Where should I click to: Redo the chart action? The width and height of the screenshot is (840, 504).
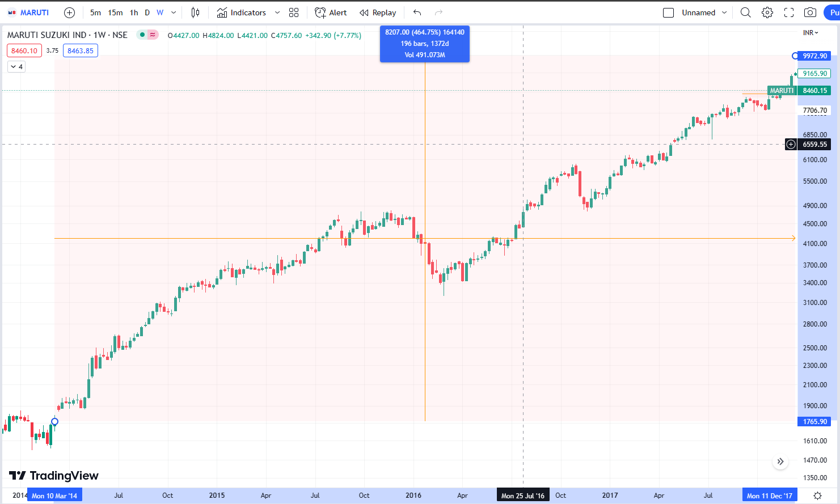(438, 12)
